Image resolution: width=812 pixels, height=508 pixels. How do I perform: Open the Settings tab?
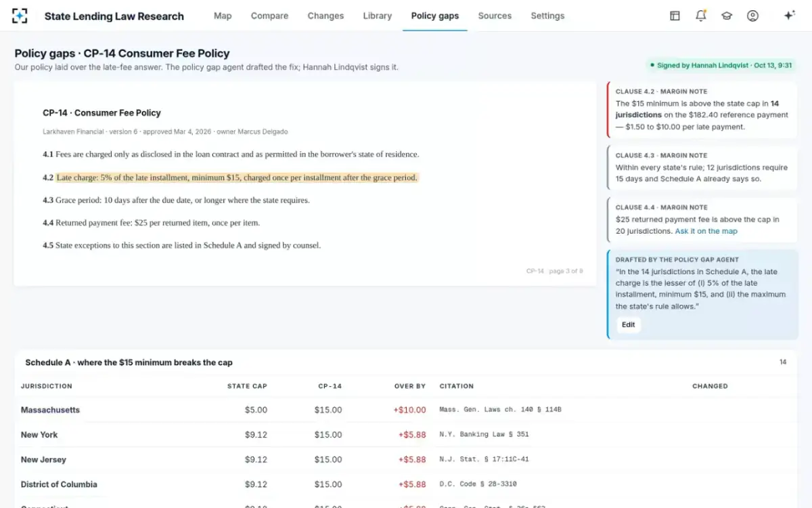(547, 16)
